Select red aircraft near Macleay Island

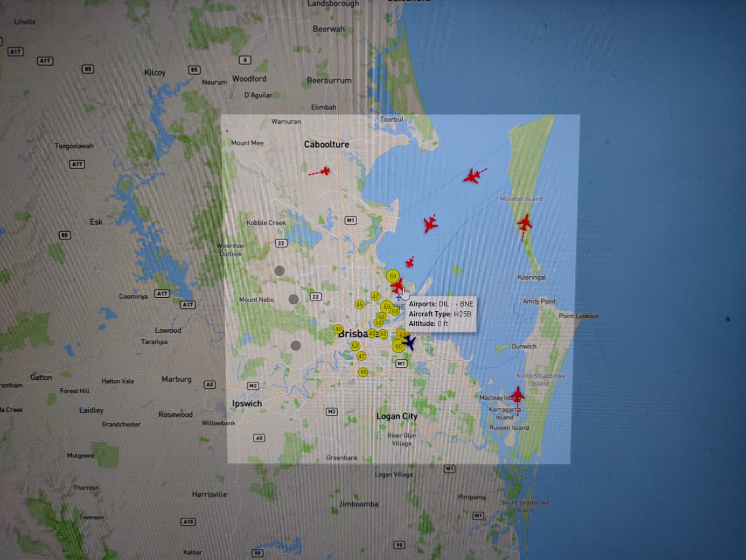(x=517, y=395)
